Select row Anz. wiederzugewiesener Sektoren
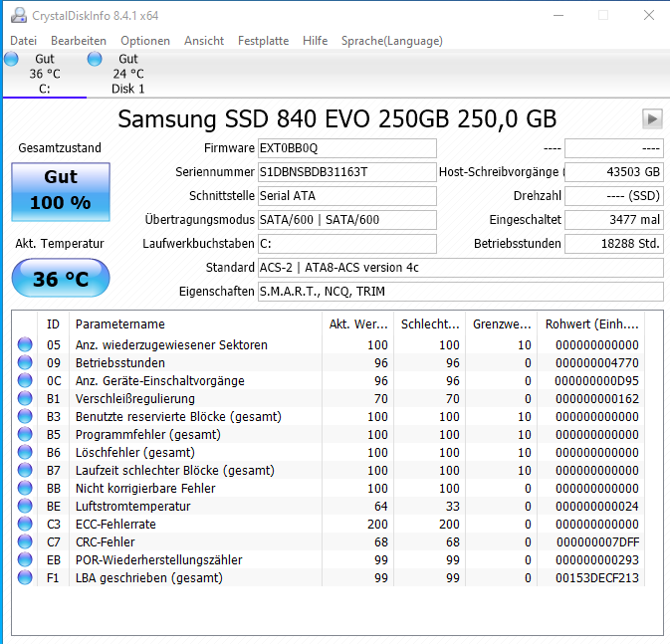Screen dimensions: 670x644 [329, 344]
